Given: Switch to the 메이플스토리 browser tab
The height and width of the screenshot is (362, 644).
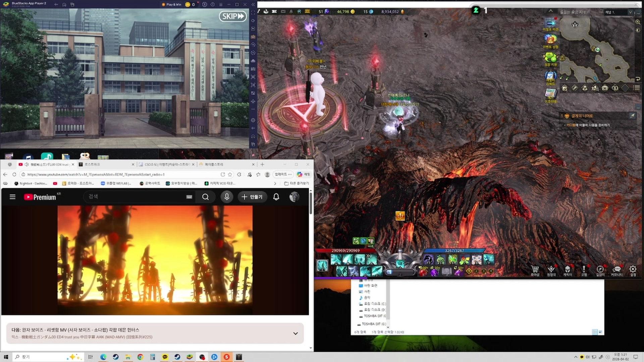Looking at the screenshot, I should tap(214, 165).
